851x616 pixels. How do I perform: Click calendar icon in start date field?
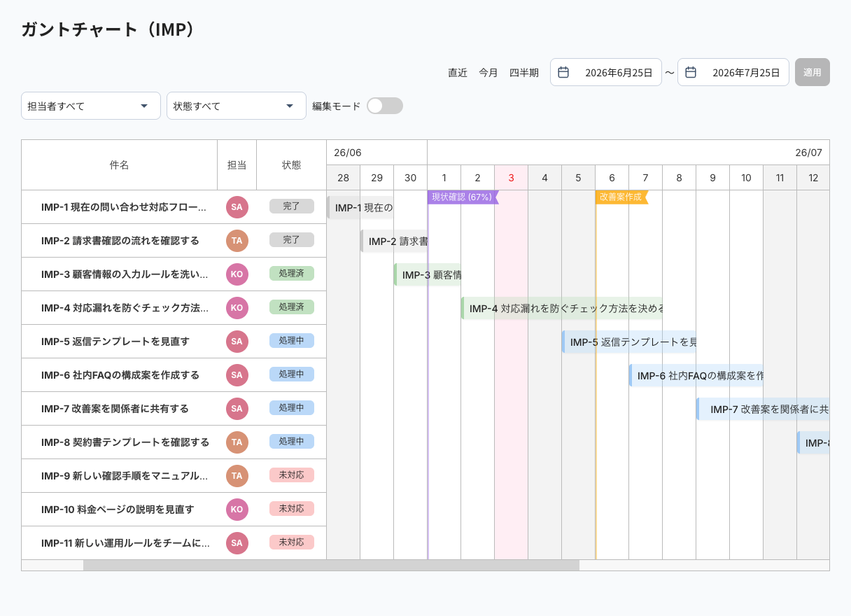pyautogui.click(x=563, y=72)
